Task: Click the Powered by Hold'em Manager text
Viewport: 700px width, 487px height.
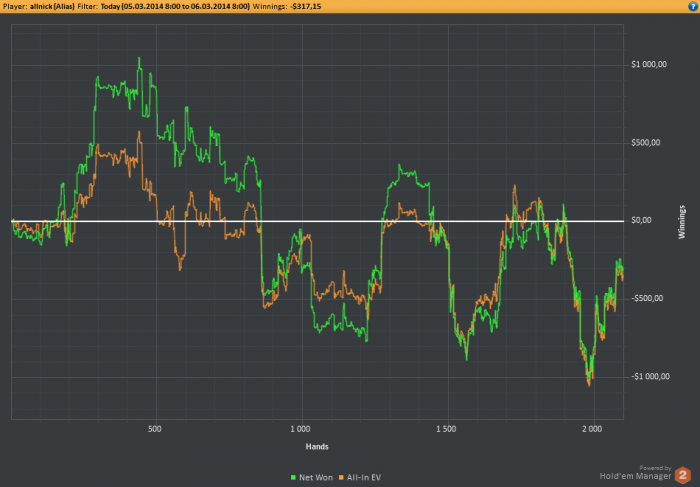Action: coord(636,473)
